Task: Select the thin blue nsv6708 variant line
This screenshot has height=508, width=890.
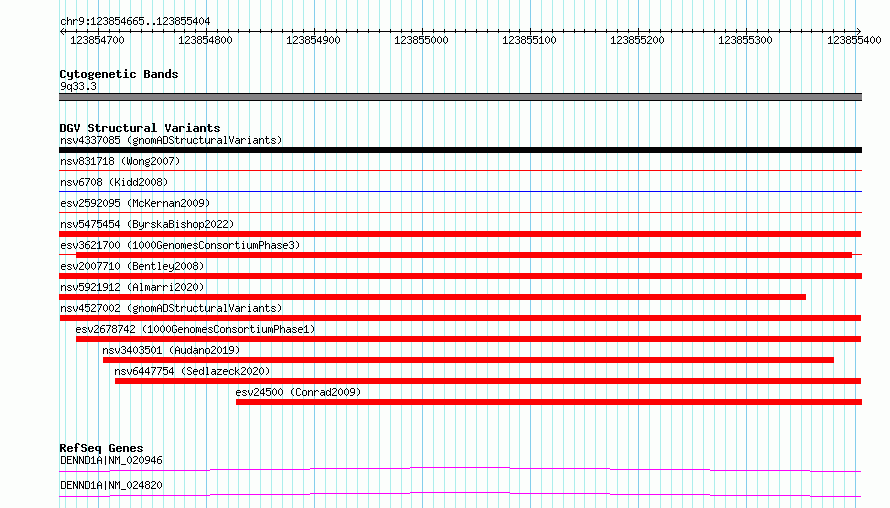Action: point(460,192)
